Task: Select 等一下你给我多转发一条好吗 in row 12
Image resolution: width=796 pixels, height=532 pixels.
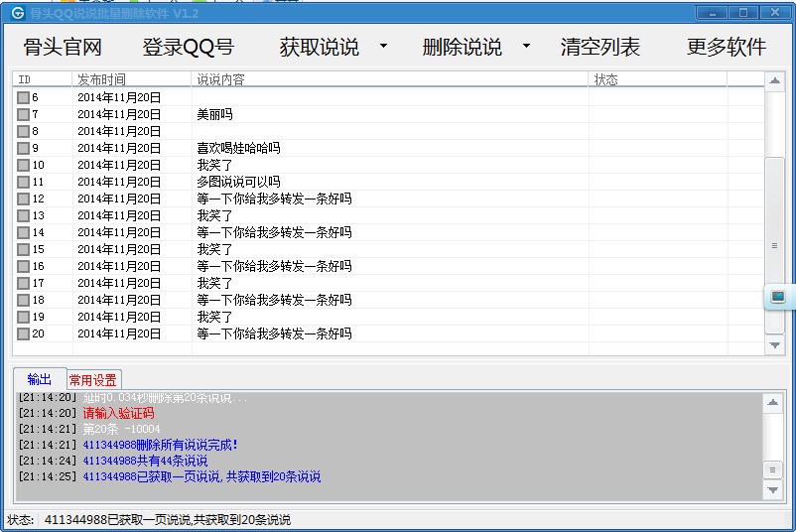Action: pos(274,199)
